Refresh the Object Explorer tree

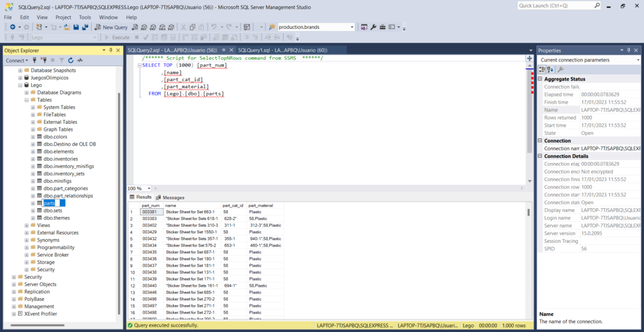coord(70,60)
